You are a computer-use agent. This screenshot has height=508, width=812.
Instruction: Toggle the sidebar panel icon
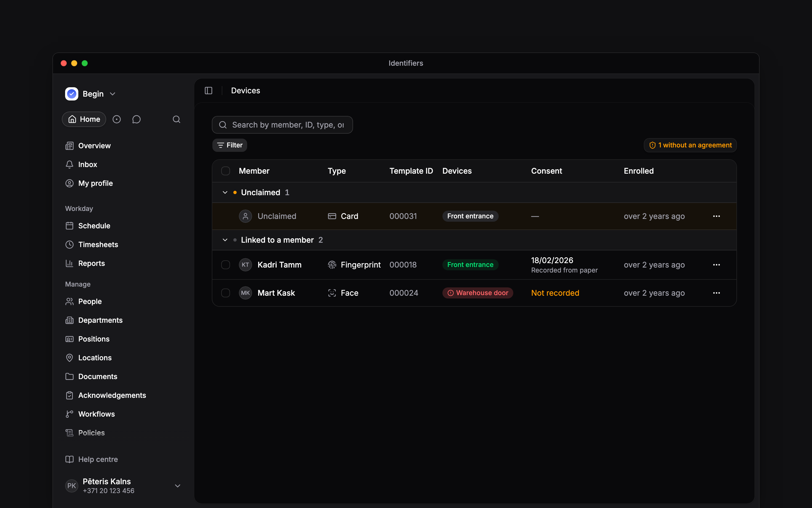coord(208,91)
